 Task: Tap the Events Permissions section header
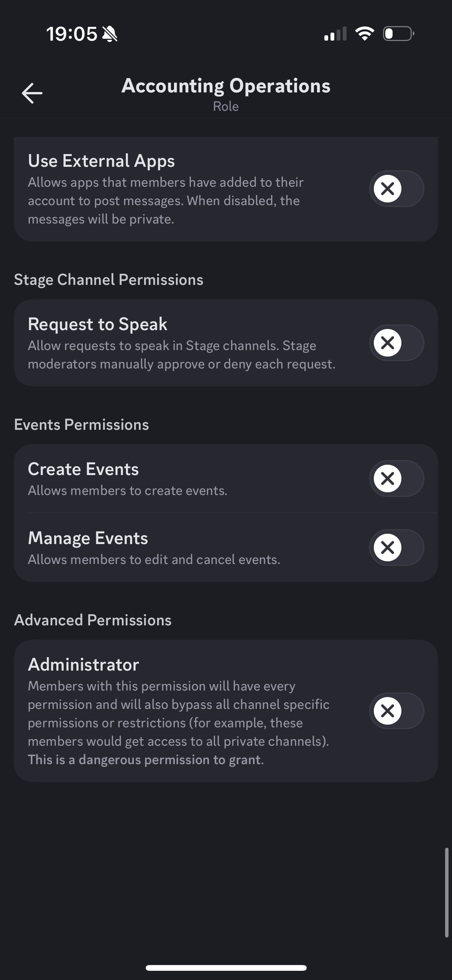point(81,425)
